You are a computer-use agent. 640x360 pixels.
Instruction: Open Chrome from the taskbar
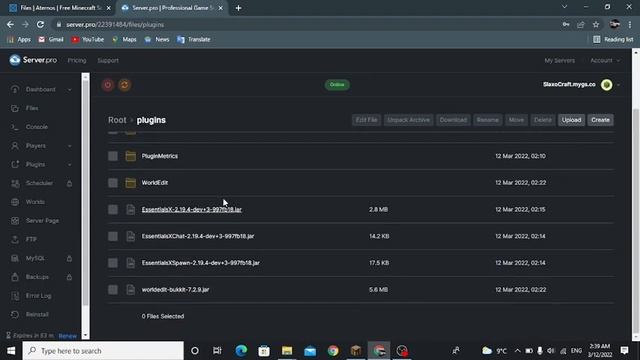(333, 351)
